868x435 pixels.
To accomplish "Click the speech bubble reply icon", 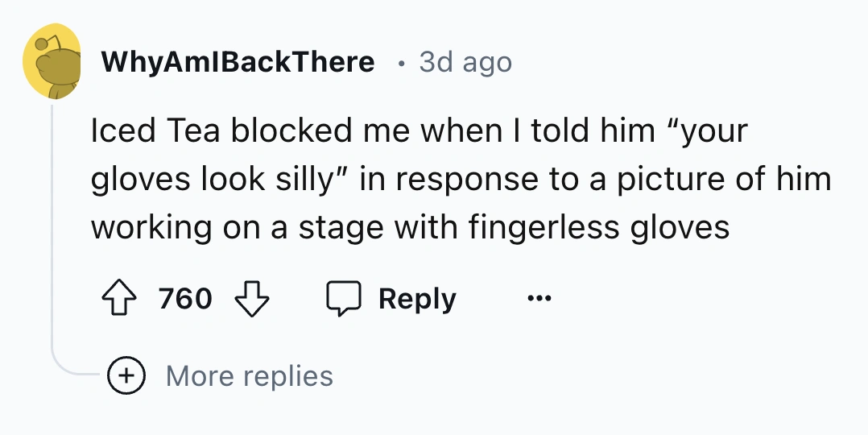I will click(344, 299).
